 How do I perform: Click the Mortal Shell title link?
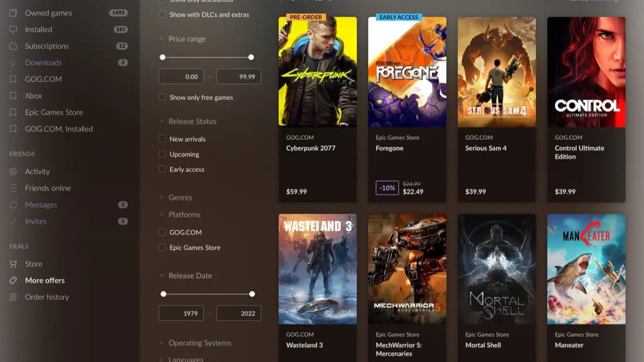pyautogui.click(x=483, y=345)
